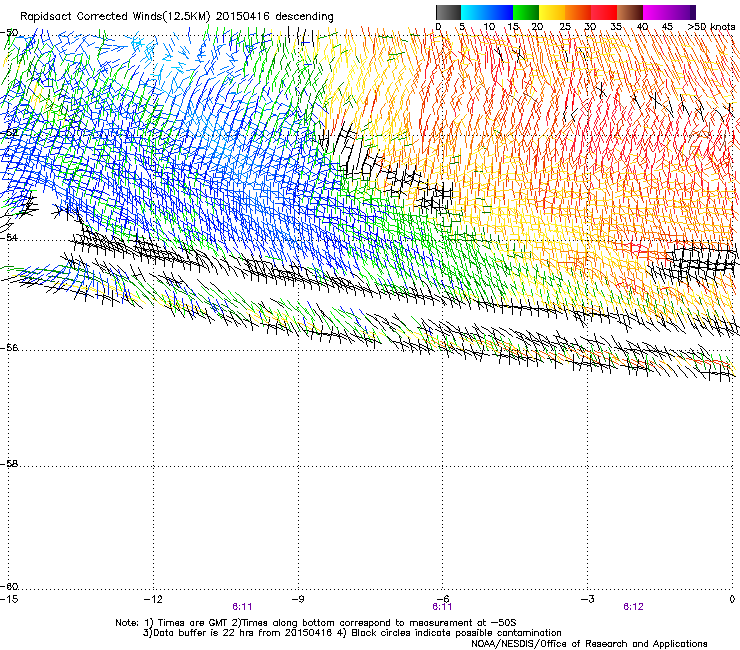Image resolution: width=740 pixels, height=650 pixels.
Task: Click the red 30-35 knots color segment
Action: tap(604, 12)
